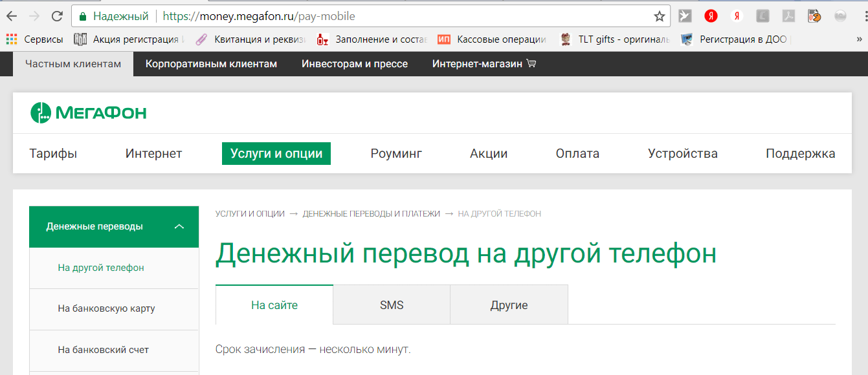This screenshot has height=375, width=868.
Task: Open the Услуги и опции menu
Action: click(x=276, y=154)
